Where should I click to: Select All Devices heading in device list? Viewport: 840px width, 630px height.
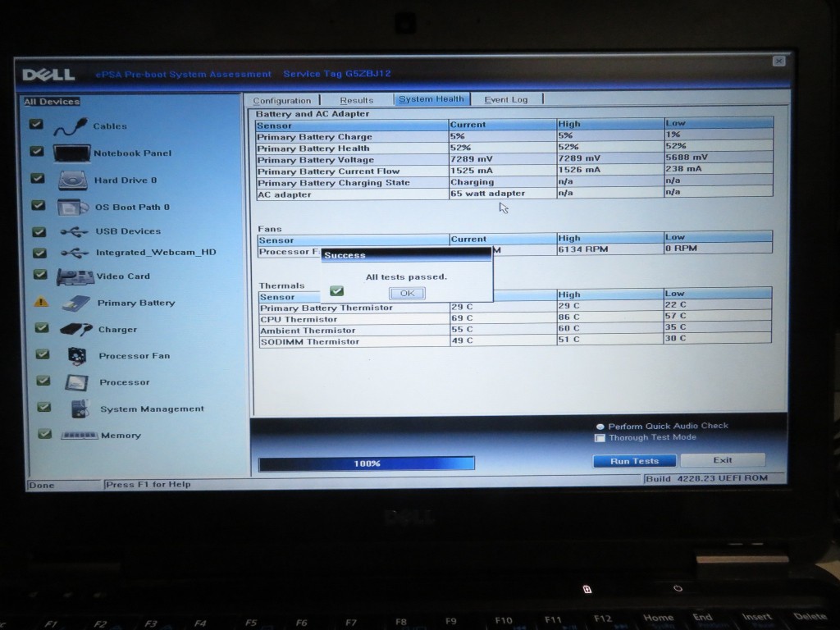pyautogui.click(x=52, y=102)
